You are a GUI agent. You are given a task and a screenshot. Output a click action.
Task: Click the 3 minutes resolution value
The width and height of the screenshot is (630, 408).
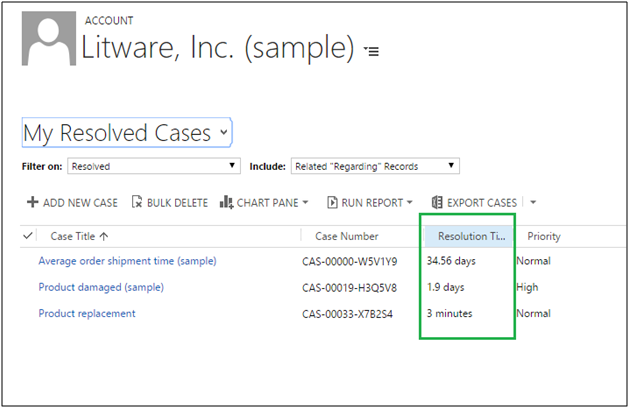449,314
